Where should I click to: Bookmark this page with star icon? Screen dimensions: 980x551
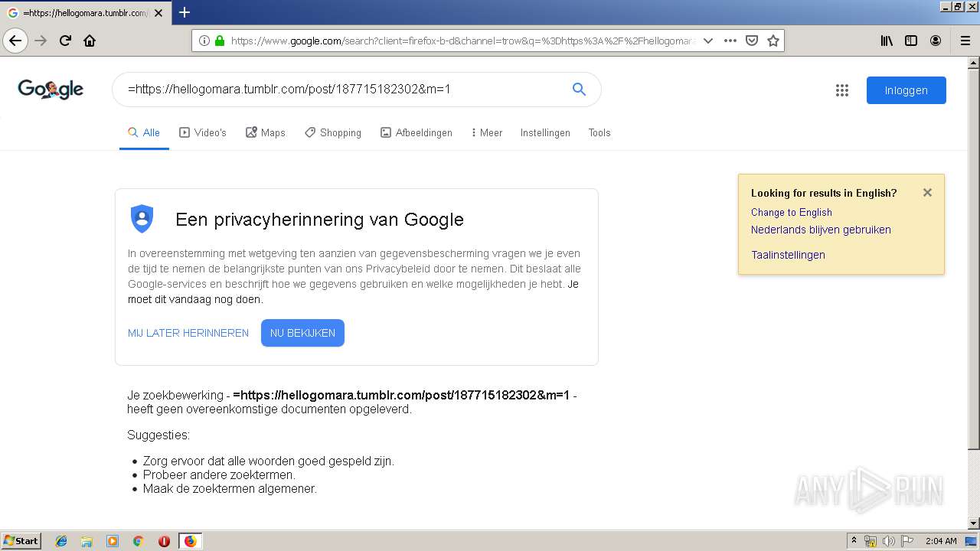pyautogui.click(x=773, y=41)
